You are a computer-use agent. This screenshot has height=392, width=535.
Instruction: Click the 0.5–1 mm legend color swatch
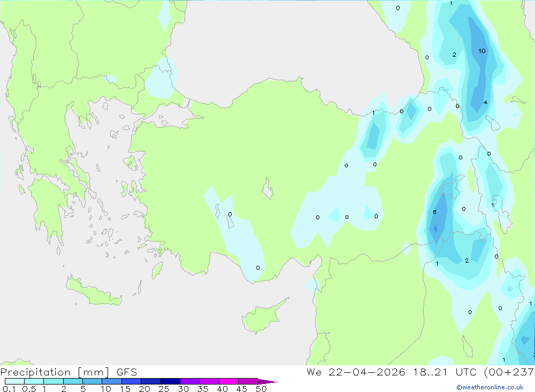point(34,381)
